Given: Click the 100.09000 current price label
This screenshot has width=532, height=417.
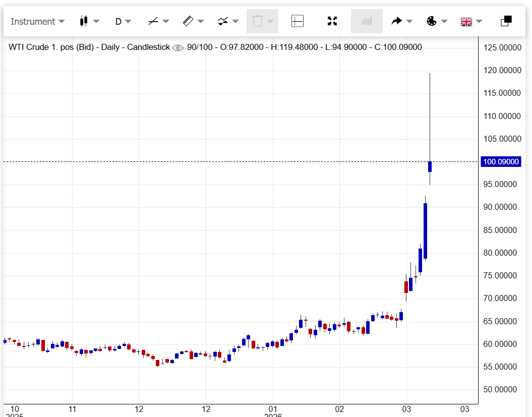Looking at the screenshot, I should (x=501, y=162).
